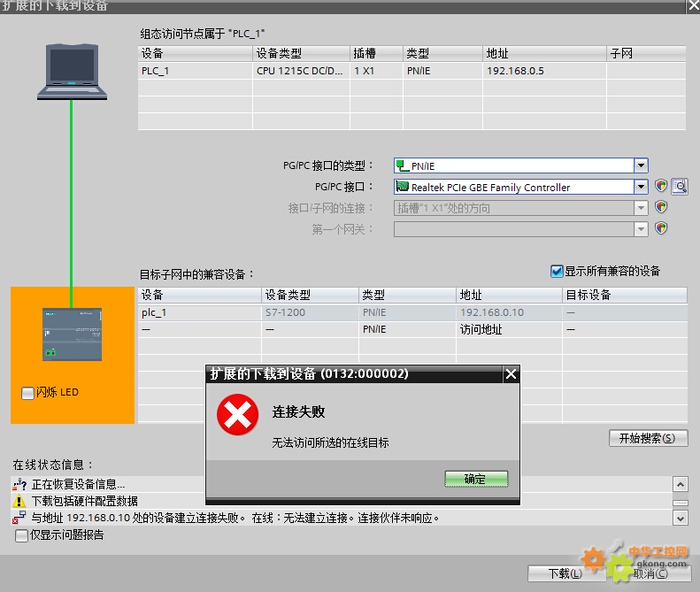Click the connection failed icon in status list
The width and height of the screenshot is (700, 592).
[19, 518]
